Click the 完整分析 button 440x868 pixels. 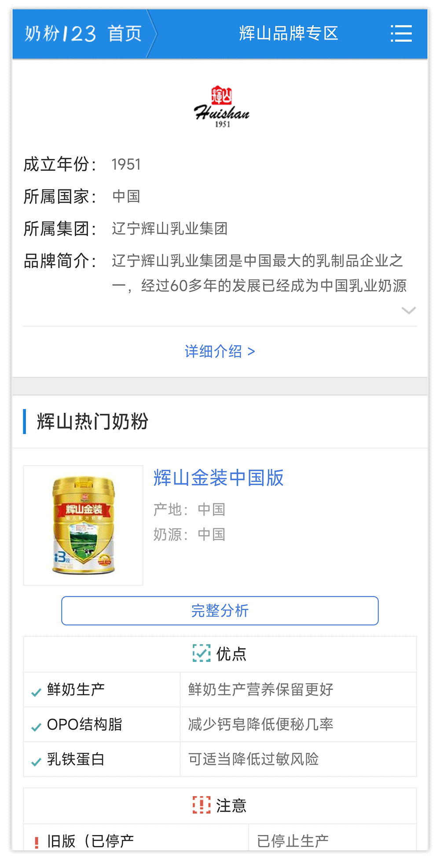coord(220,611)
